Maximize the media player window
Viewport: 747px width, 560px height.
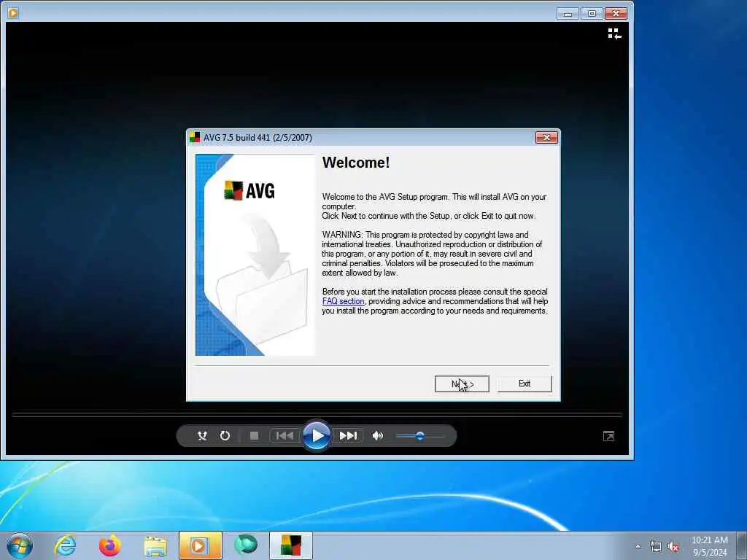click(x=591, y=14)
